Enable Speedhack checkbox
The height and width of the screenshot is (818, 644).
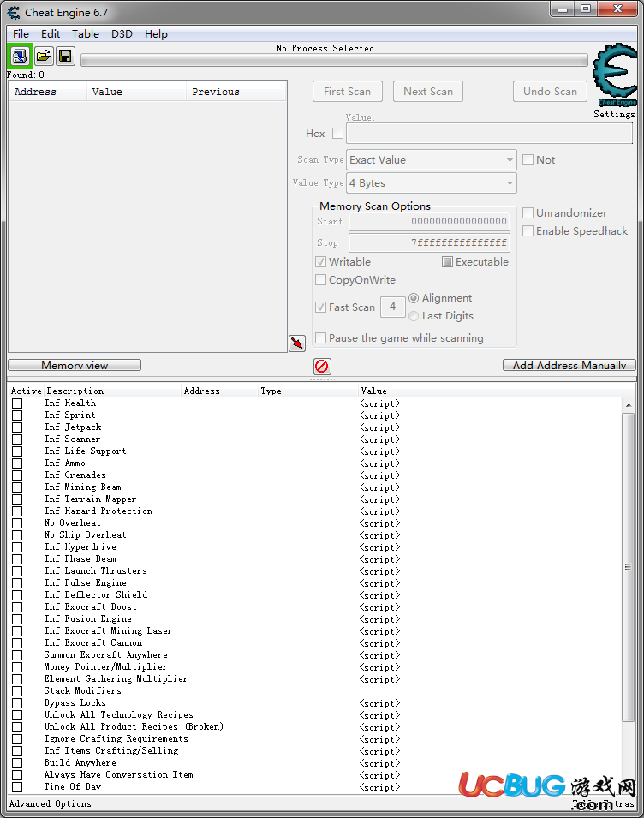coord(528,230)
